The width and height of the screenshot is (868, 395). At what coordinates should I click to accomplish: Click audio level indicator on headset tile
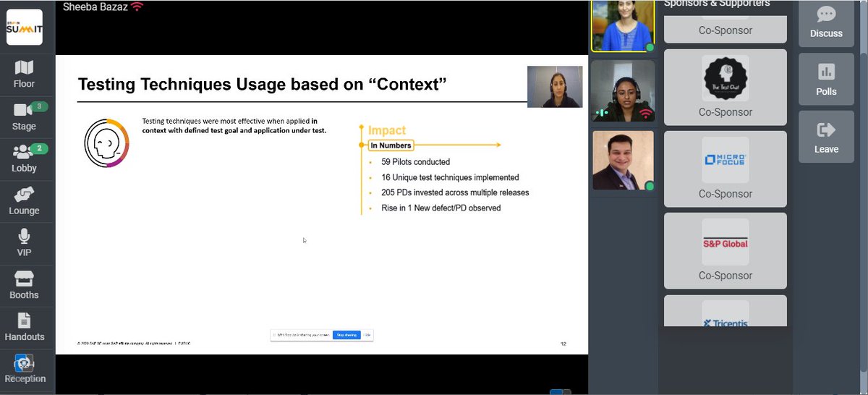601,114
